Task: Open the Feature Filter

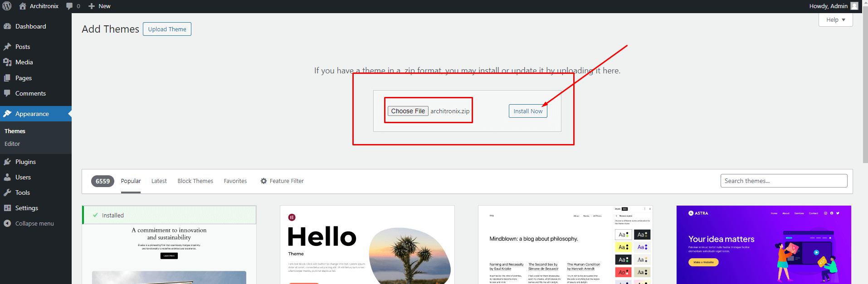Action: click(x=282, y=181)
